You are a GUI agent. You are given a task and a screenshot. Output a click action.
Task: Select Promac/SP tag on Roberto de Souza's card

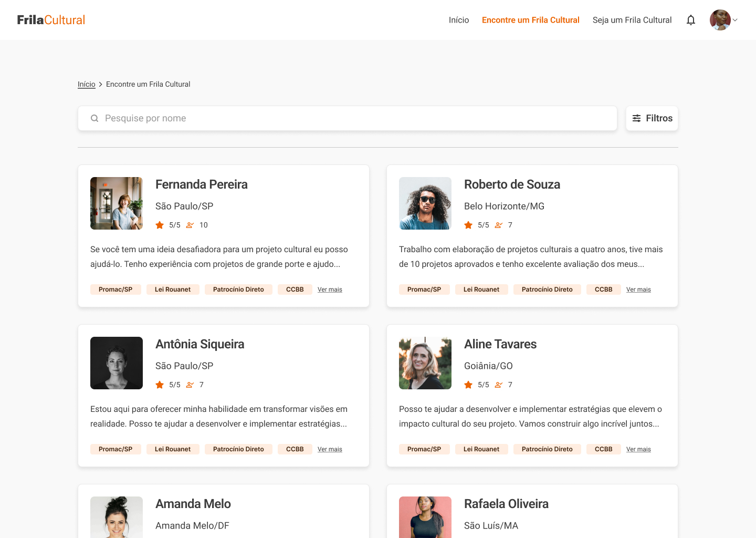[x=424, y=289]
